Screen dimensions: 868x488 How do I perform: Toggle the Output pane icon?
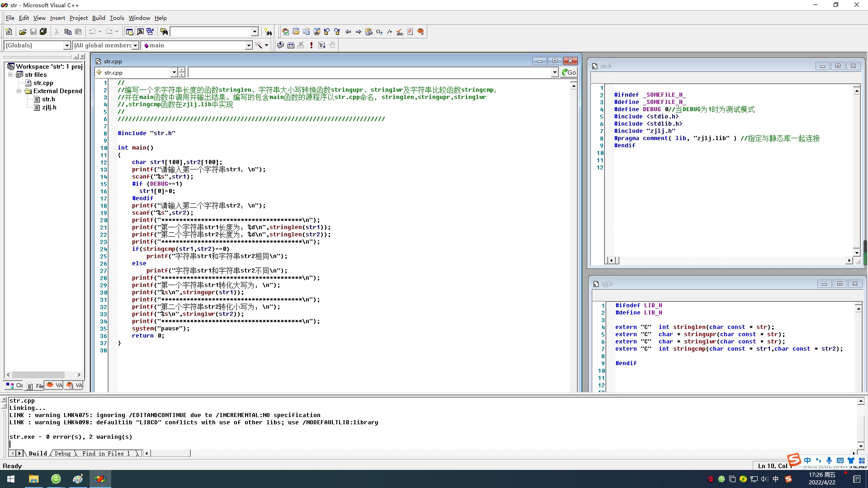tap(140, 32)
